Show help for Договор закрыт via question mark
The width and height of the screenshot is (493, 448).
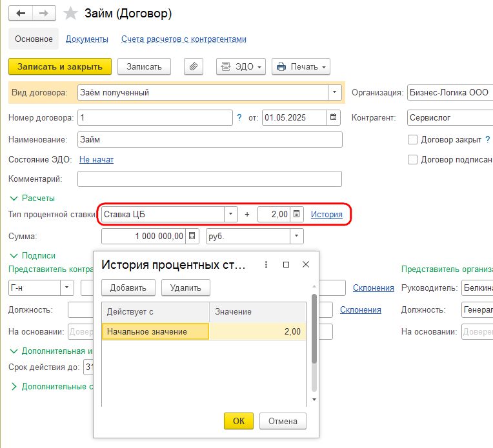(488, 139)
